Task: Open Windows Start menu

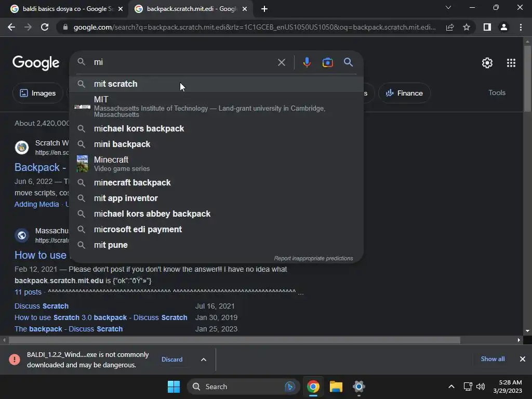Action: [174, 387]
